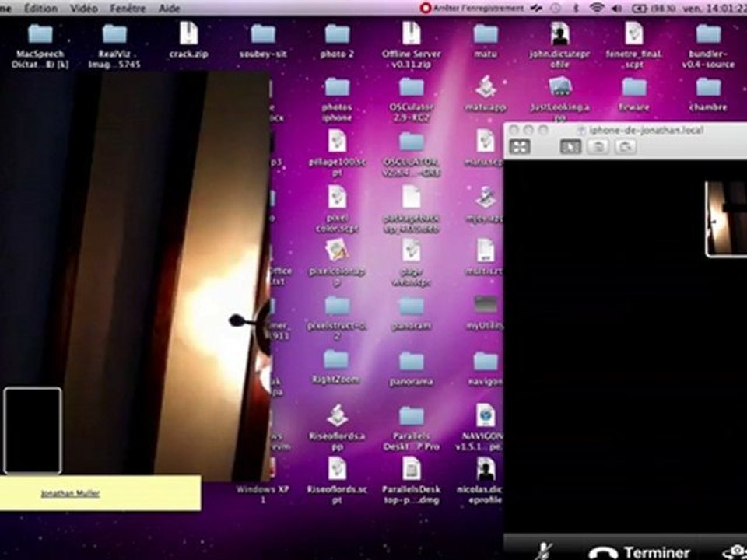Select the photo 2 folder

click(337, 40)
